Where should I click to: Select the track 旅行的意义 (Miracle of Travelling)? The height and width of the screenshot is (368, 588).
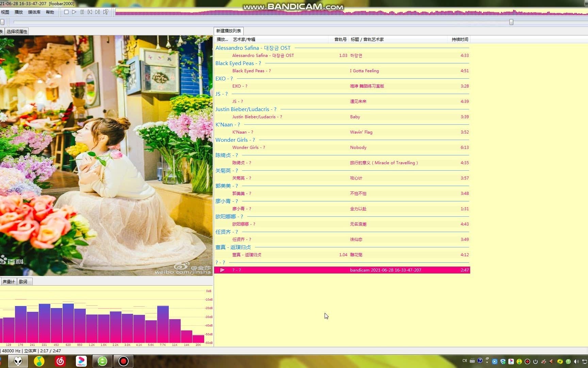click(342, 163)
